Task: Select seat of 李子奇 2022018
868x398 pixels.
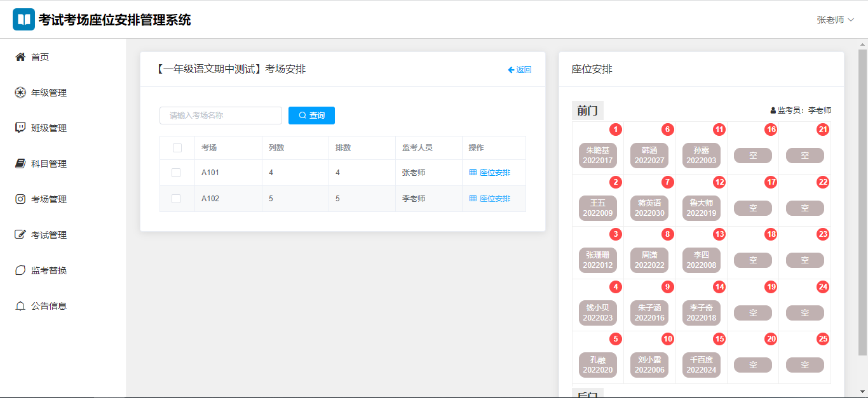Action: (x=702, y=313)
